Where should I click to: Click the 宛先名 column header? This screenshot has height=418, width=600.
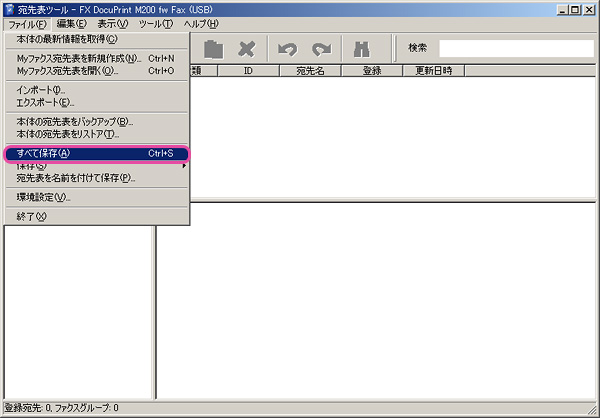coord(310,71)
